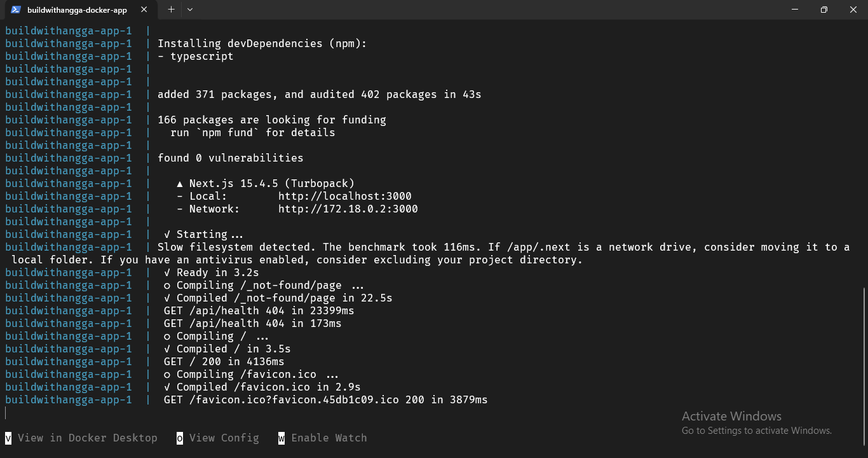
Task: Click View in Docker Desktop
Action: 88,438
